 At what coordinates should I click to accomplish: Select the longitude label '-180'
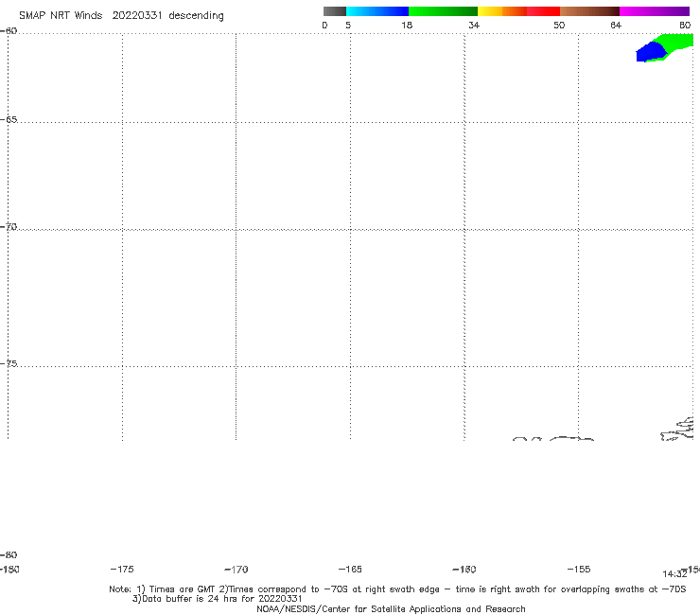(9, 569)
